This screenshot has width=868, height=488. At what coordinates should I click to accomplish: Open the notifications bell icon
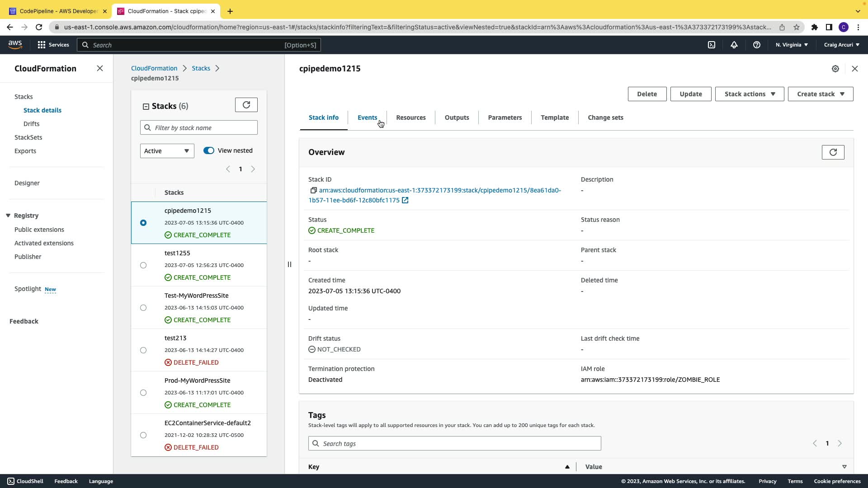pyautogui.click(x=734, y=45)
